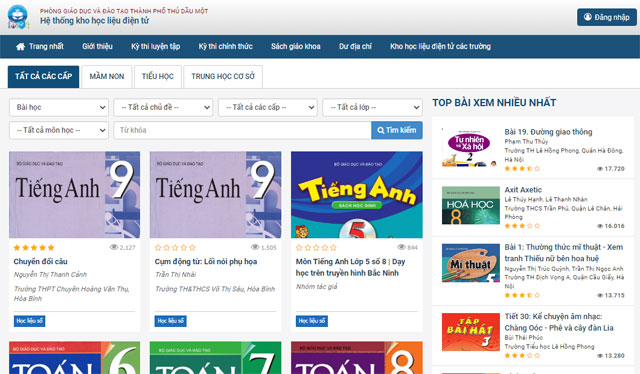Click star rating of Chuyển đổi câu
Image resolution: width=640 pixels, height=374 pixels.
pos(34,247)
